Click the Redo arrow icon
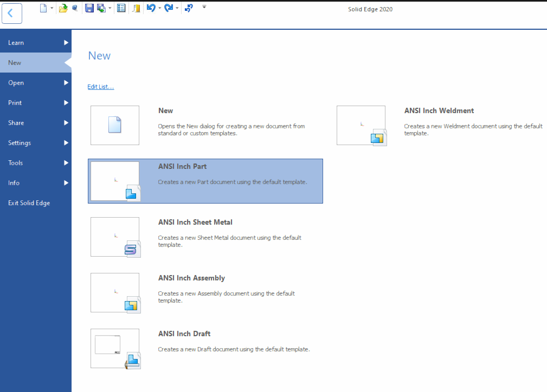 (169, 8)
